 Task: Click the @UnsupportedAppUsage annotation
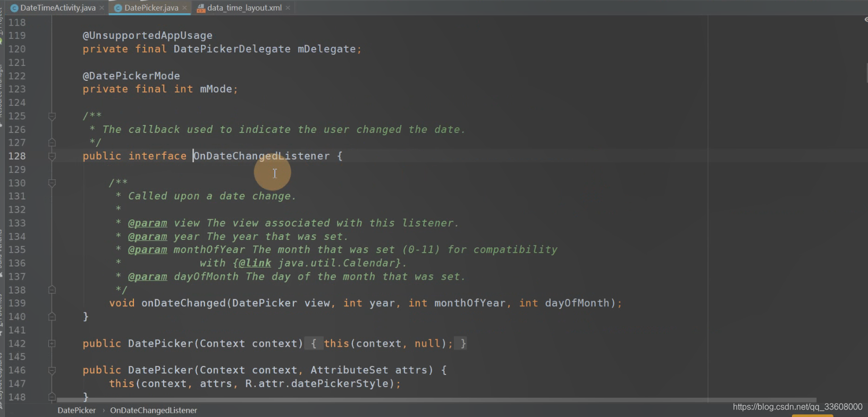(x=147, y=36)
